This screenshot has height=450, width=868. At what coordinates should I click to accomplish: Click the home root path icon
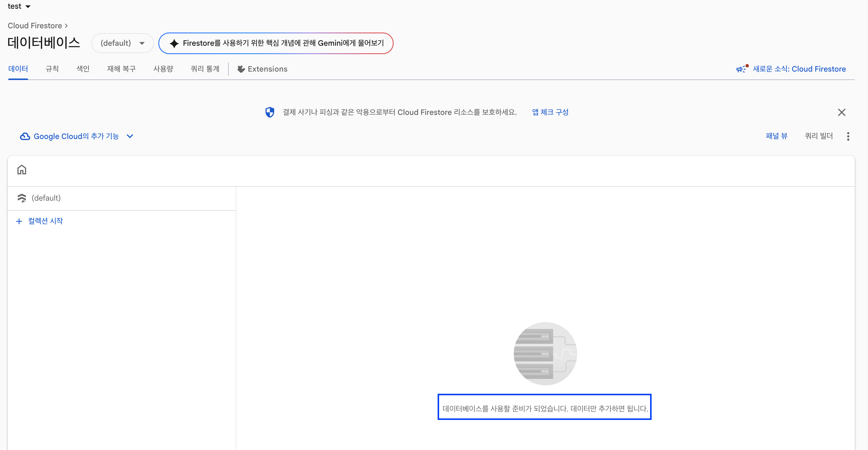click(22, 169)
